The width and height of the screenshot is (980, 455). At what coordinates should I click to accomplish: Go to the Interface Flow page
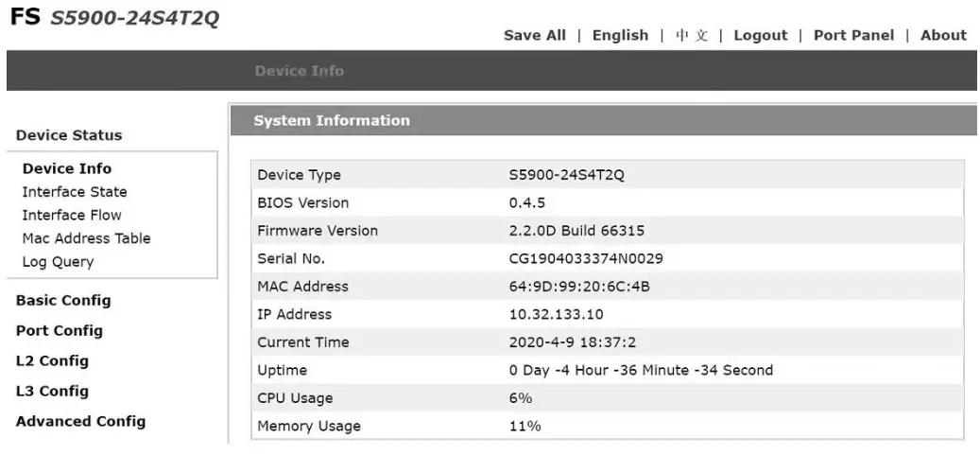click(x=72, y=215)
